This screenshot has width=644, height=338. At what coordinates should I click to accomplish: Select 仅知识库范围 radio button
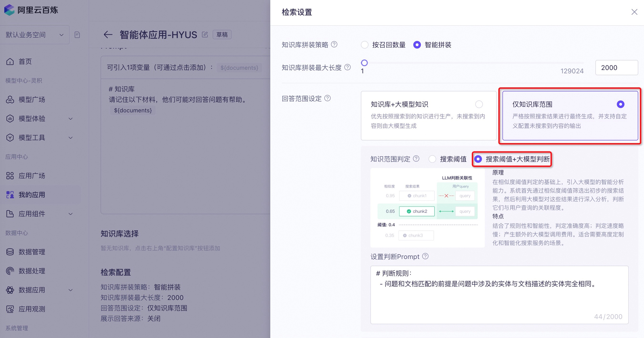[x=620, y=104]
